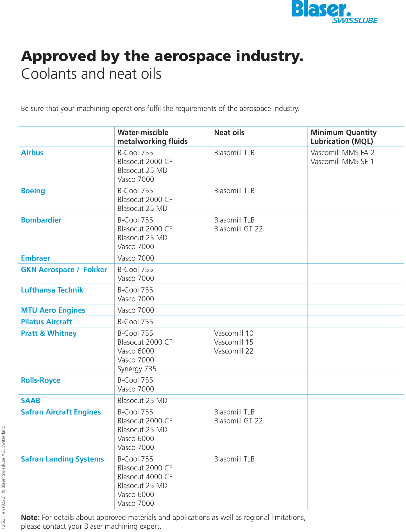Image resolution: width=406 pixels, height=532 pixels.
Task: Click 'Vascomill 22' in Pratt & Whitney row
Action: 233,351
